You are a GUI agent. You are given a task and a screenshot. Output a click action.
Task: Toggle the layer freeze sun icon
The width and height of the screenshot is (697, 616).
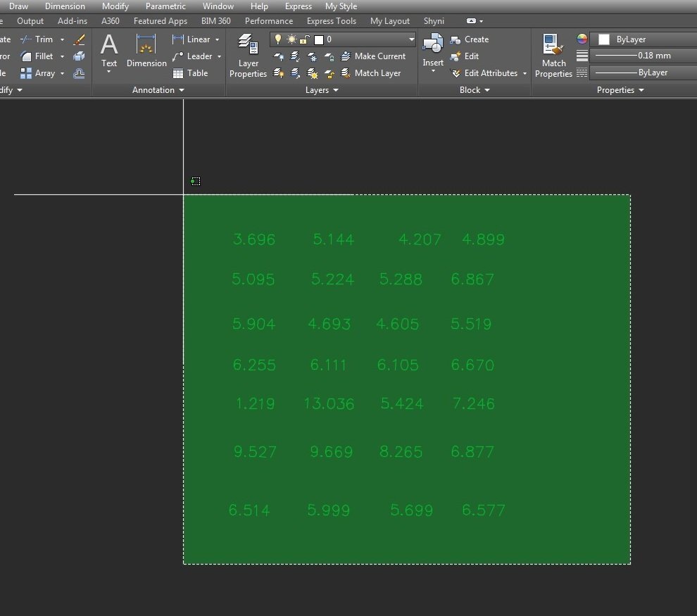tap(291, 39)
